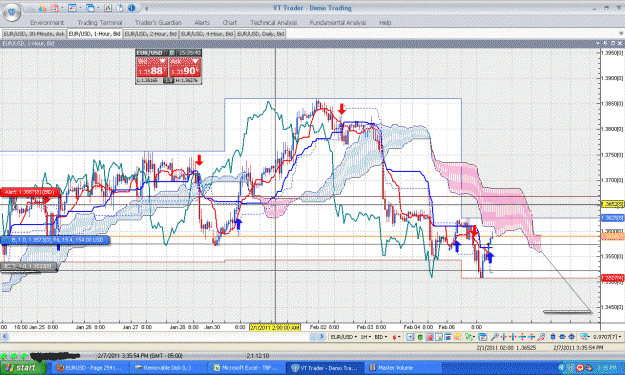Viewport: 625px width, 375px height.
Task: Open the Environment menu
Action: (x=47, y=23)
